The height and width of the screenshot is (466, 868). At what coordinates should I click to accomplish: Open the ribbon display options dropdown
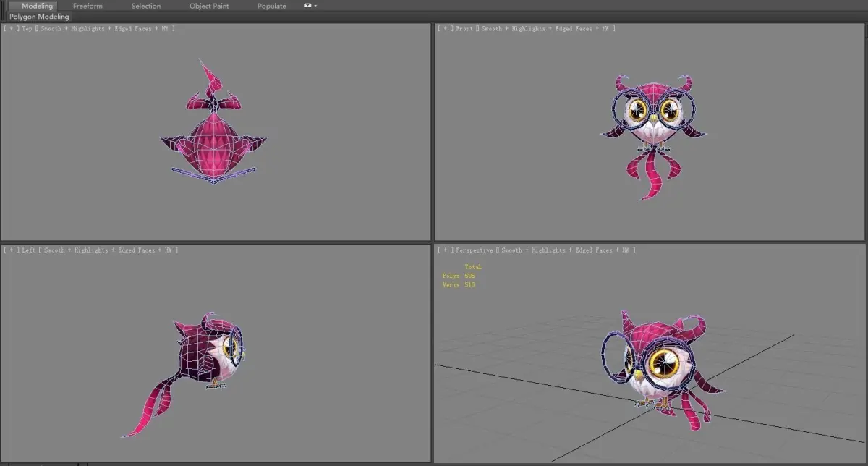310,6
